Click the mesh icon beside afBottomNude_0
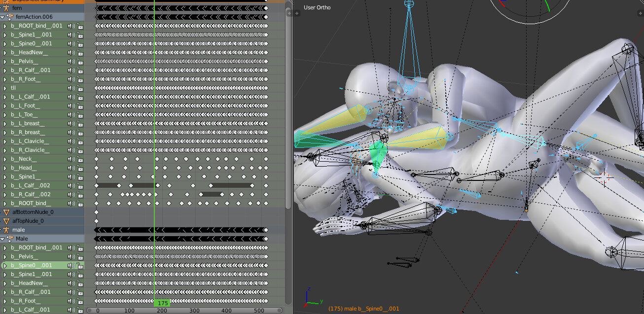Viewport: 644px width, 314px height. 6,212
